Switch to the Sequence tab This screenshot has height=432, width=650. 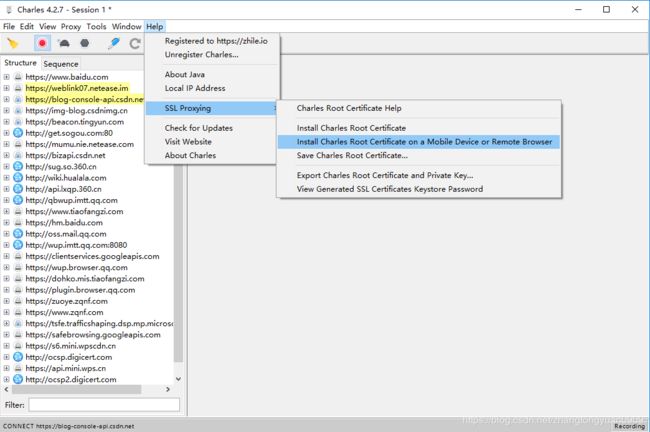[x=61, y=64]
